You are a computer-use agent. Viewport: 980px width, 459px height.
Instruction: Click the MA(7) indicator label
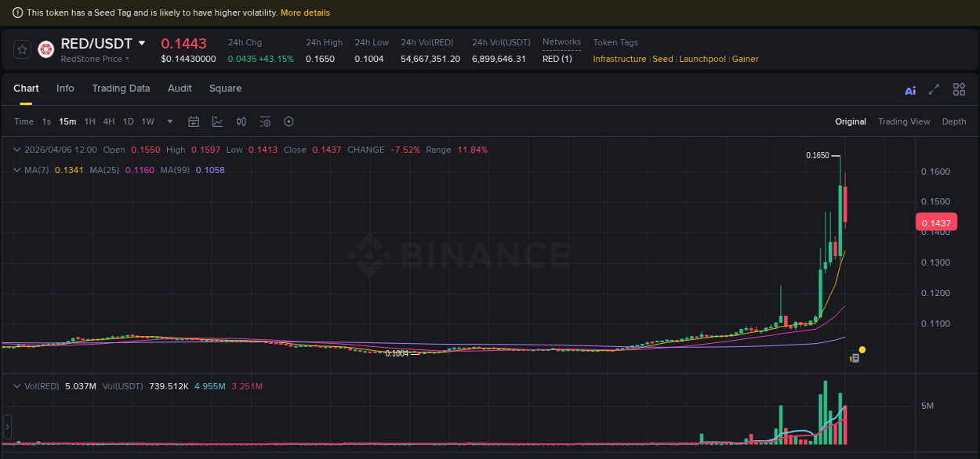pos(36,170)
